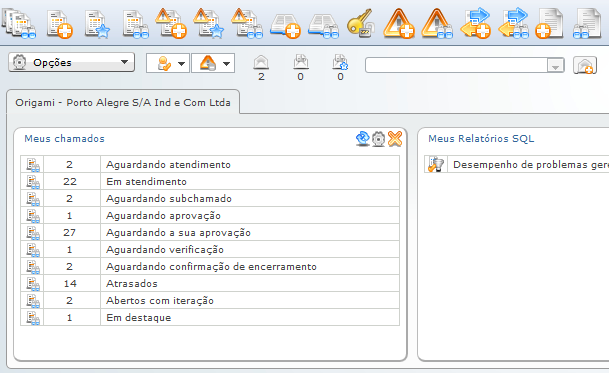Open Meus chamados panel gear settings
This screenshot has height=373, width=609.
tap(378, 139)
